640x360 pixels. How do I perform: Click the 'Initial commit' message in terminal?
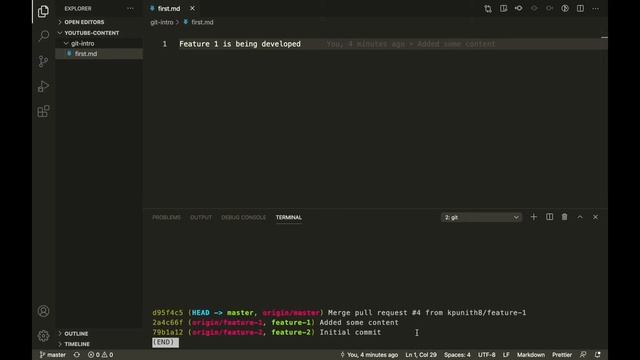[x=350, y=332]
